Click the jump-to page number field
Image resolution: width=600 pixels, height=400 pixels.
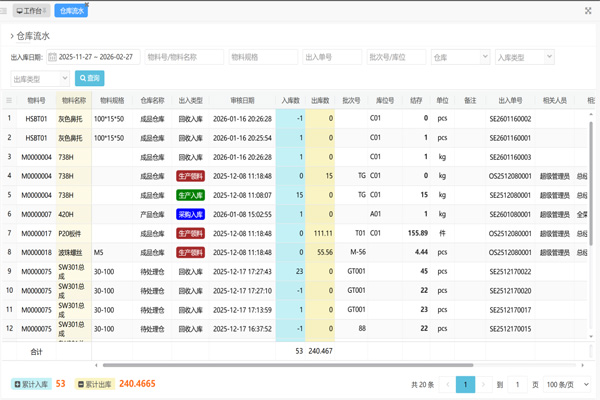(517, 384)
